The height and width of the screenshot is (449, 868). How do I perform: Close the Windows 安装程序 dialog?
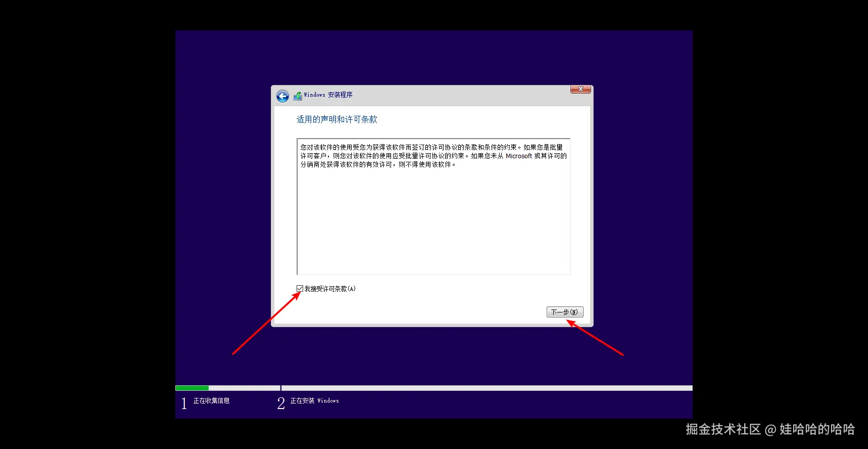581,89
